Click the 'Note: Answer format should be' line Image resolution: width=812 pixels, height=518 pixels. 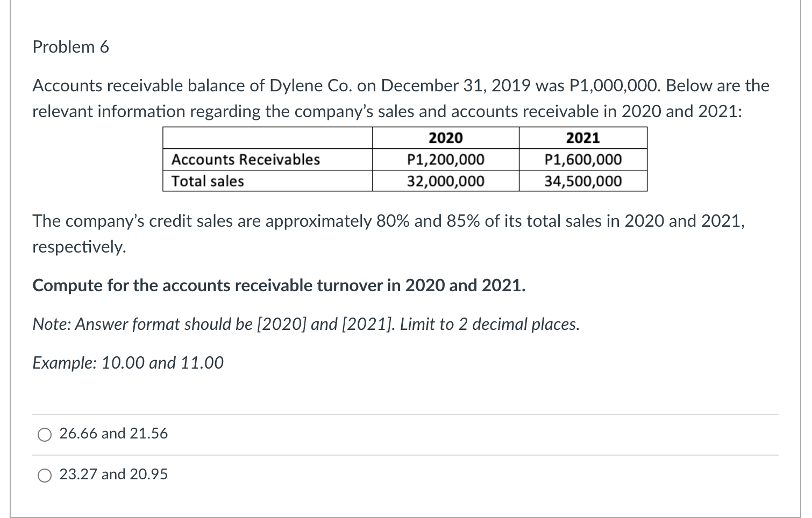tap(307, 325)
